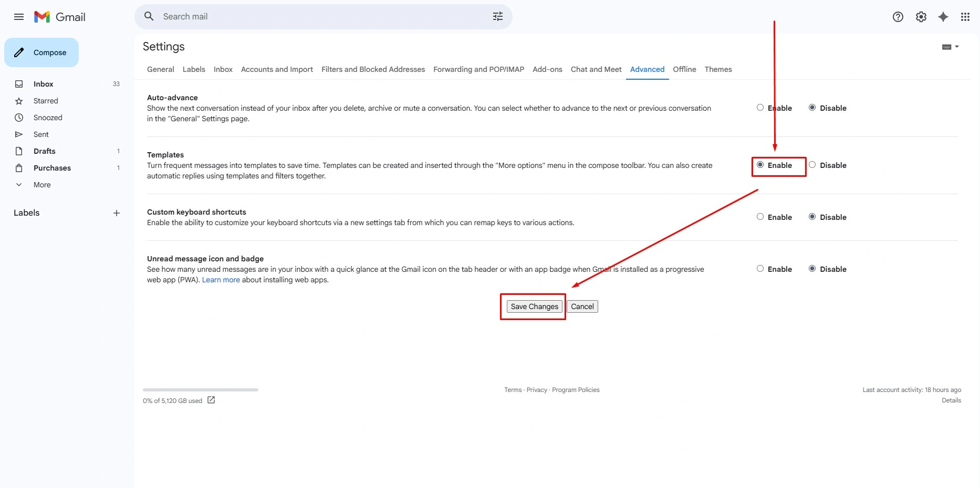Create new label with plus icon

(x=117, y=213)
